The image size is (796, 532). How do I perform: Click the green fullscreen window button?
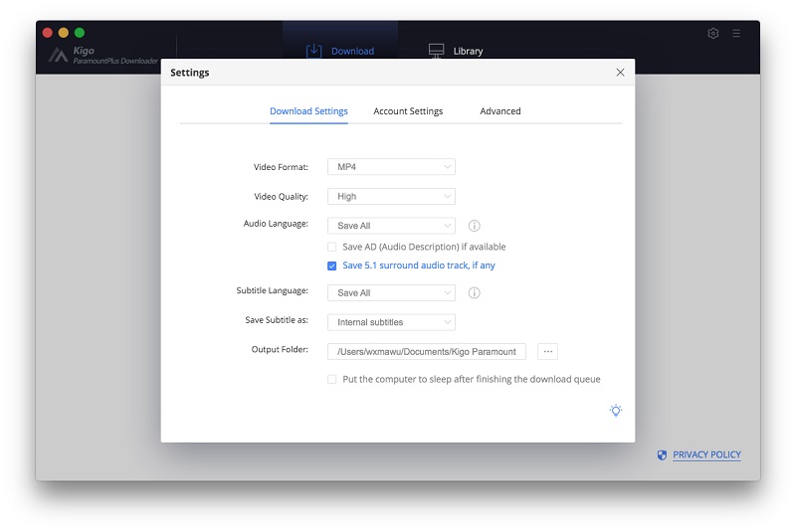(80, 33)
